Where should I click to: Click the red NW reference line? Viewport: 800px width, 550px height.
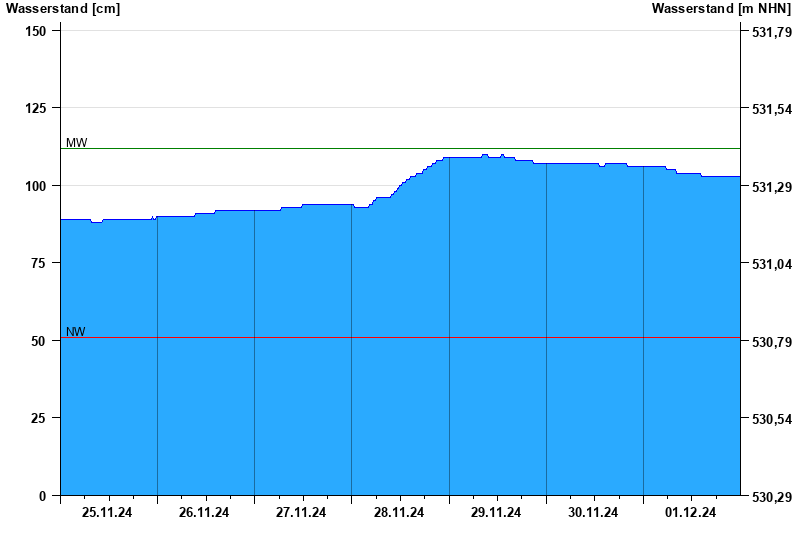coord(401,338)
